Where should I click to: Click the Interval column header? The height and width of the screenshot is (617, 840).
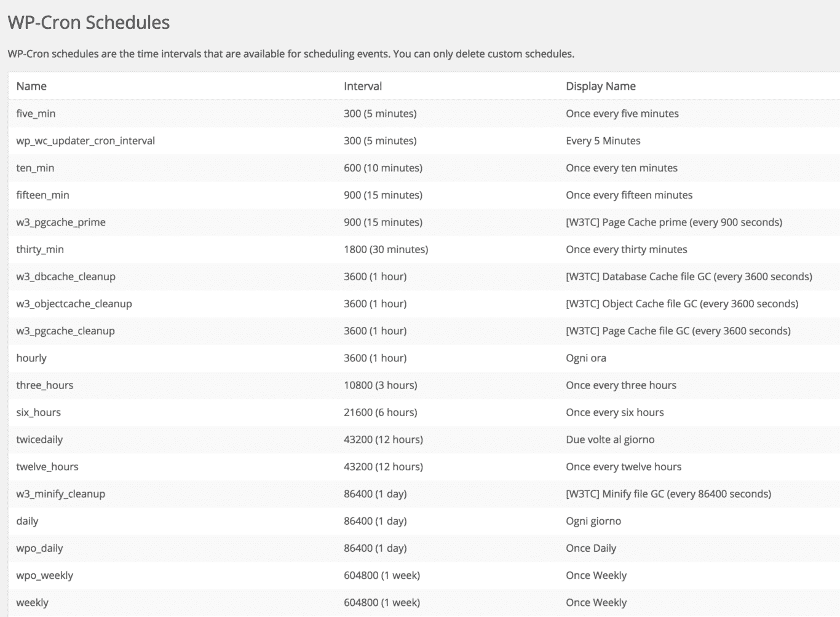click(363, 86)
